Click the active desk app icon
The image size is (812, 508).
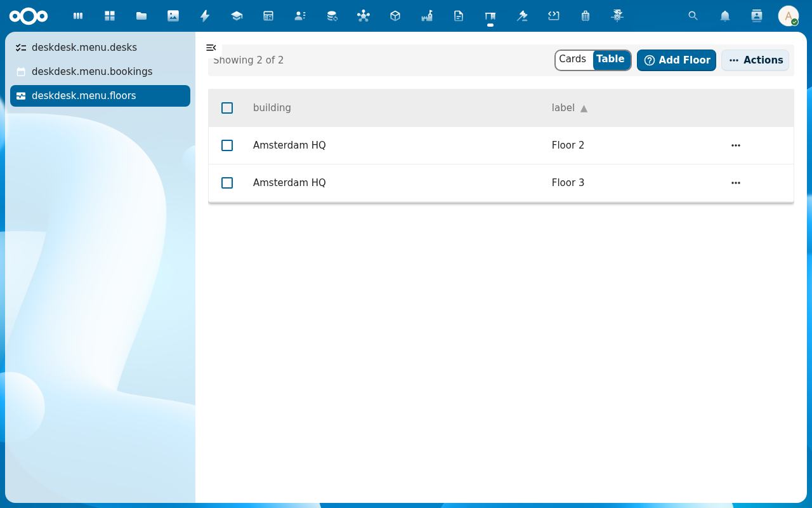point(490,16)
